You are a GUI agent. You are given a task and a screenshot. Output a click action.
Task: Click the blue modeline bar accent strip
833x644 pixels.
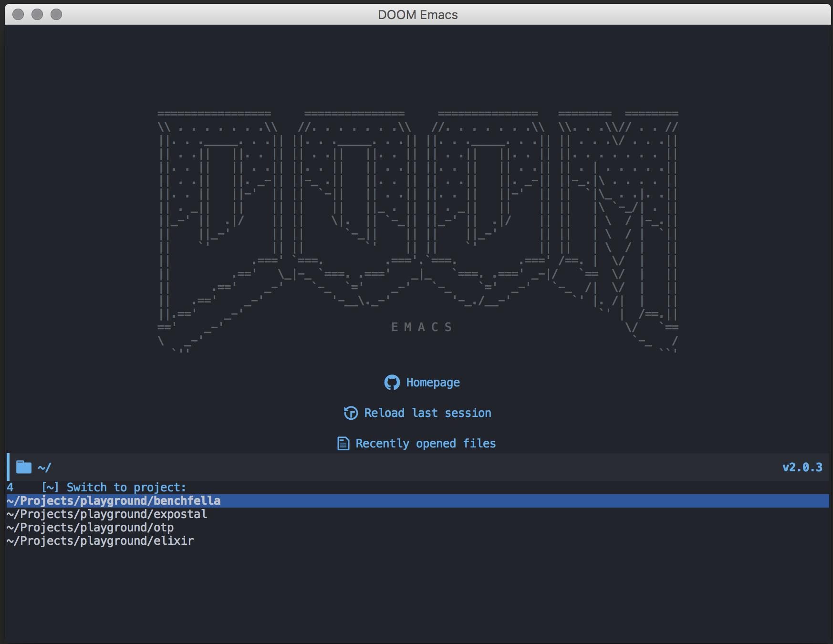click(x=8, y=467)
